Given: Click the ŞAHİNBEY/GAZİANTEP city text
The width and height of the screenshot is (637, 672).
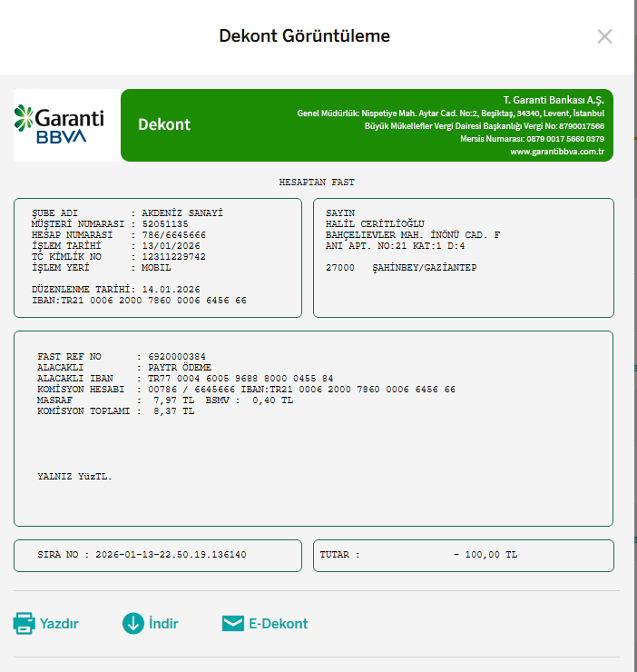Looking at the screenshot, I should click(x=424, y=268).
